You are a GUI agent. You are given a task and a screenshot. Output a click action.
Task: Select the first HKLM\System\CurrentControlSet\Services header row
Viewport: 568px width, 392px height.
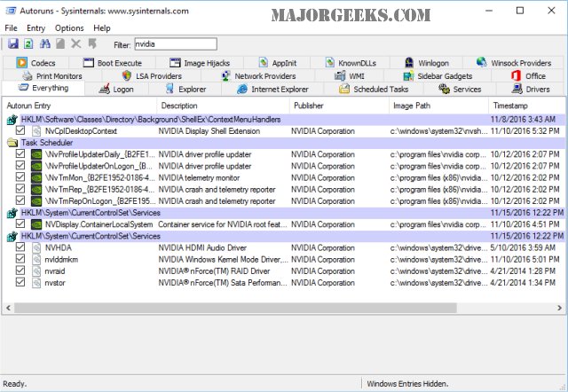(x=293, y=213)
